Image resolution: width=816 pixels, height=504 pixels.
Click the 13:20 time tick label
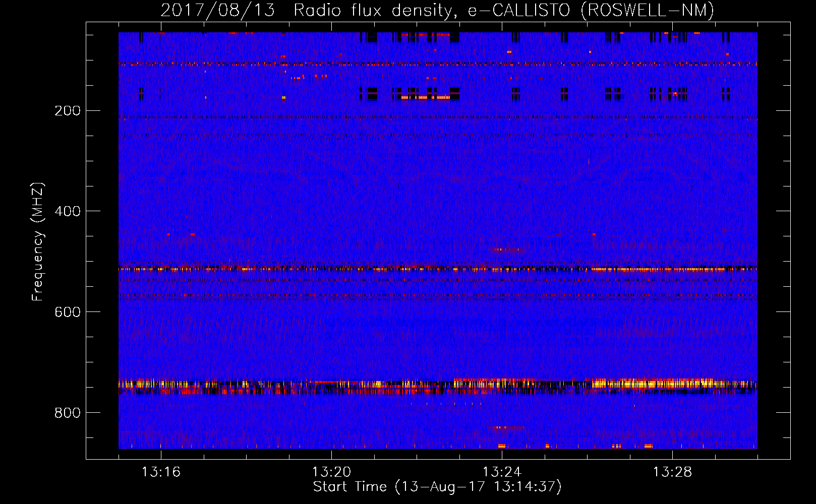tap(331, 472)
